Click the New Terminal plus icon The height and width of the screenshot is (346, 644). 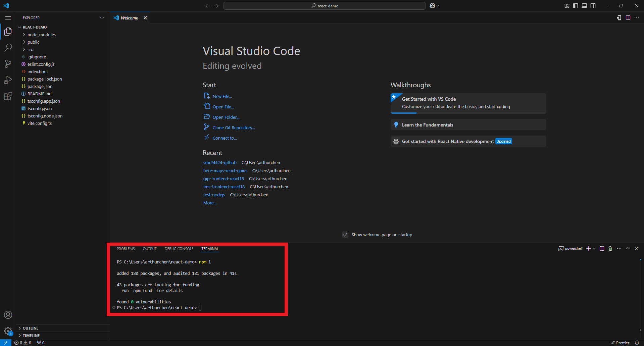click(x=588, y=249)
